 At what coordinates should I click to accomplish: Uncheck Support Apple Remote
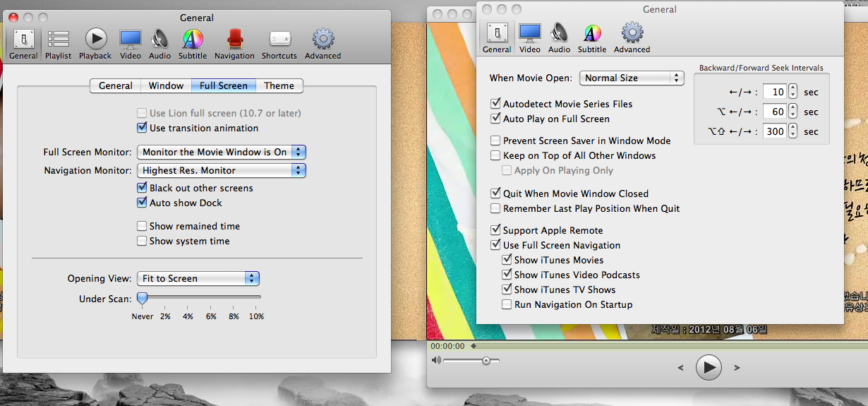(496, 230)
